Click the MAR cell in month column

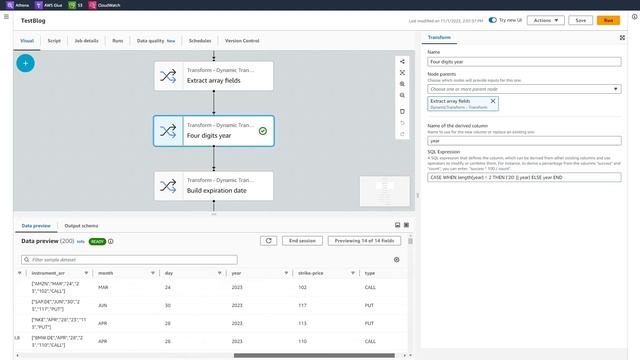[103, 287]
